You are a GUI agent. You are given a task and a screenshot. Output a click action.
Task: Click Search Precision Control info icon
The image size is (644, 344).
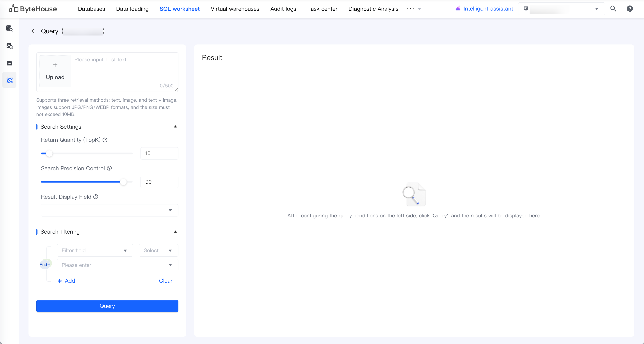109,168
